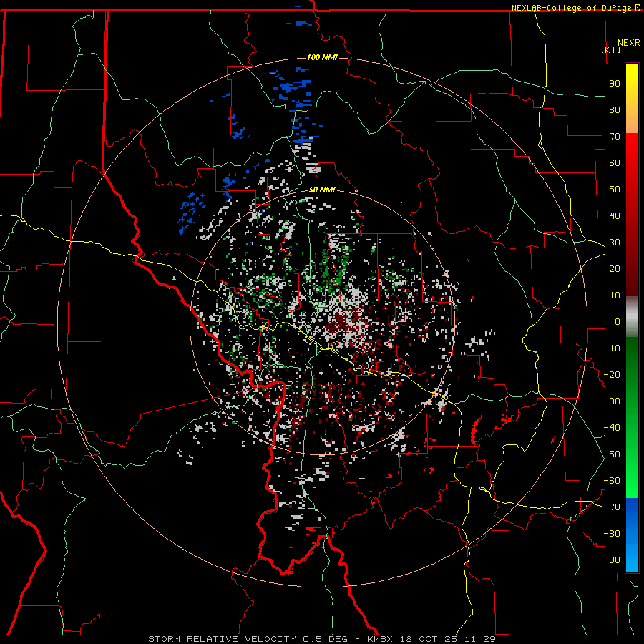Click the KT units label
This screenshot has height=644, width=644.
[x=611, y=49]
